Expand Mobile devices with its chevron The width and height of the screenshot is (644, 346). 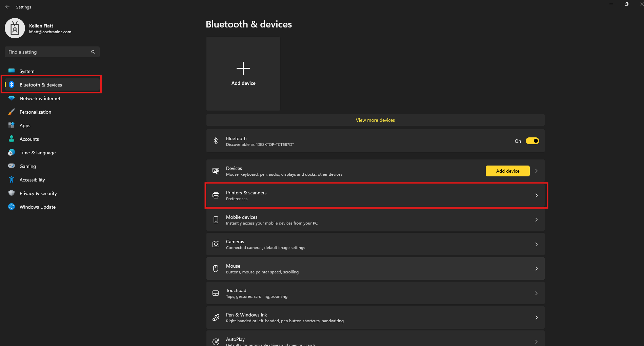click(537, 220)
